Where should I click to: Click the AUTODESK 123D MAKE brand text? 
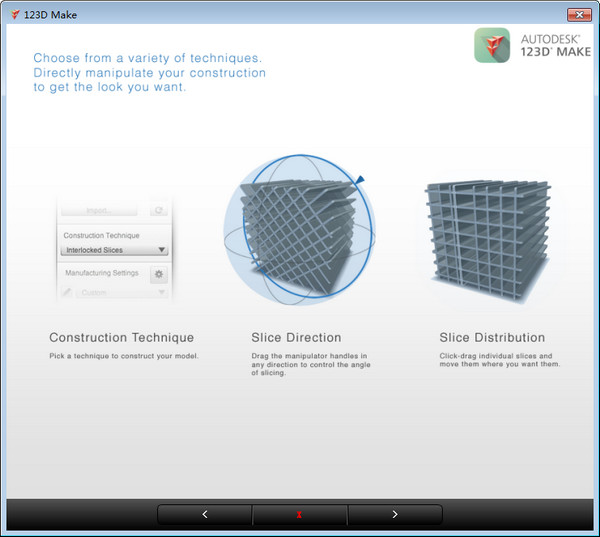click(555, 46)
